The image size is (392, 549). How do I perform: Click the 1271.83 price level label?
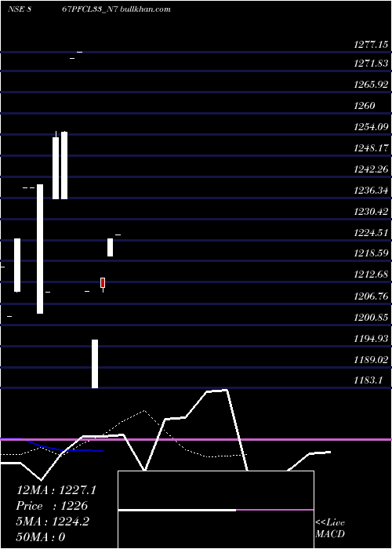pos(371,64)
